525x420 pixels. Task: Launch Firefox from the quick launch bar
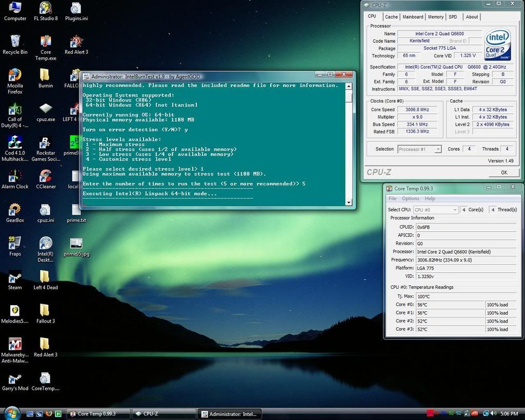pyautogui.click(x=49, y=414)
